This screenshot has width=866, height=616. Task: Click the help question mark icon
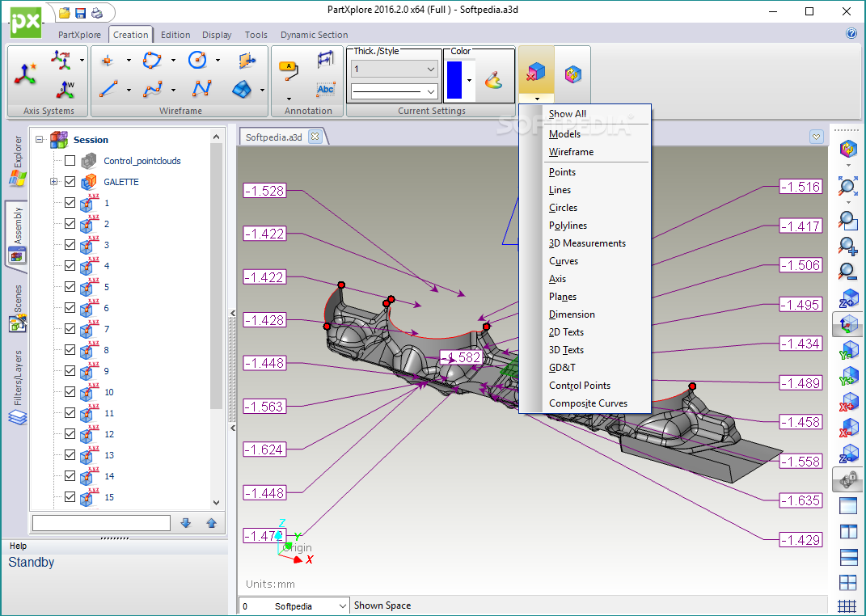(x=851, y=33)
